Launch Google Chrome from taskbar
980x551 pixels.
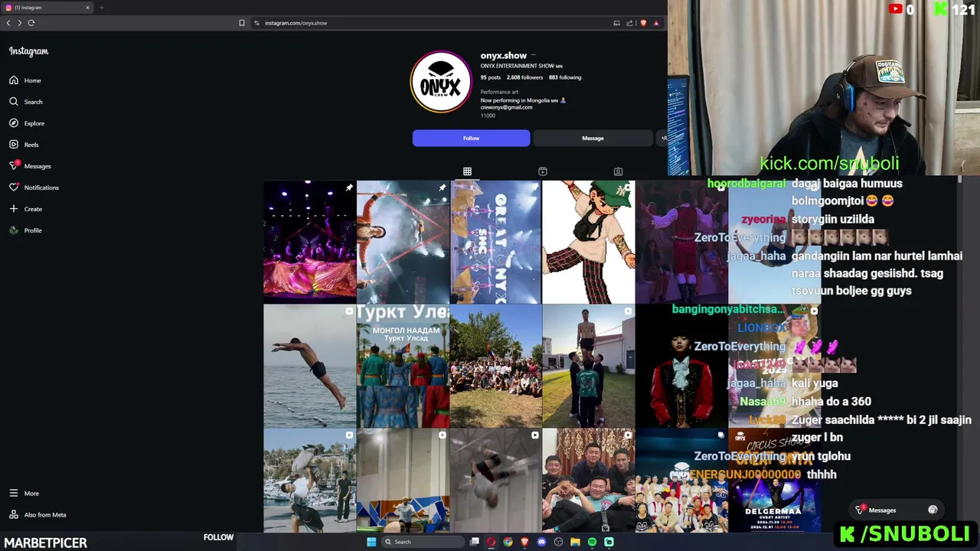(508, 542)
